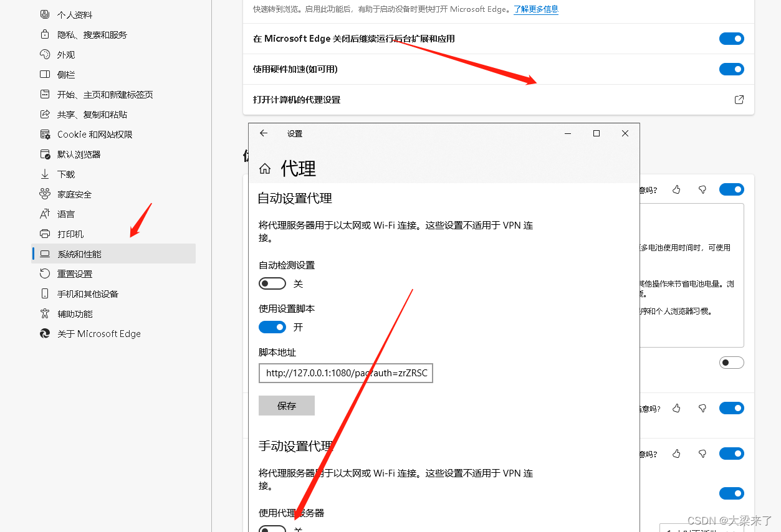Click the Cookie 和网站权限 icon
Viewport: 781px width, 532px height.
[45, 134]
